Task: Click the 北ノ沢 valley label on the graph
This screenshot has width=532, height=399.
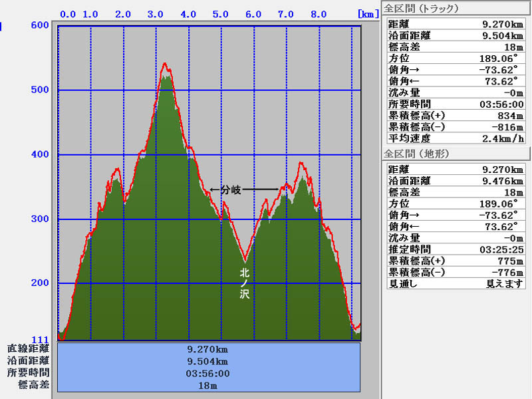Action: coord(245,283)
